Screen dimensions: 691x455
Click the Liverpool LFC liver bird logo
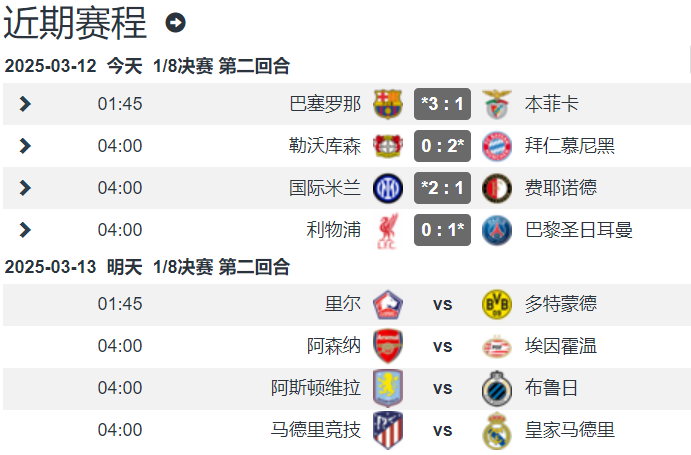(388, 231)
